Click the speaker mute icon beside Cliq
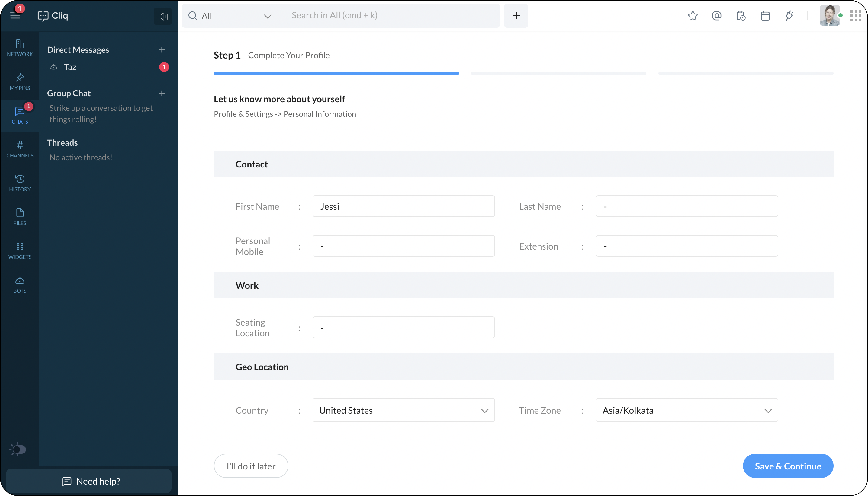The height and width of the screenshot is (496, 868). [x=162, y=16]
